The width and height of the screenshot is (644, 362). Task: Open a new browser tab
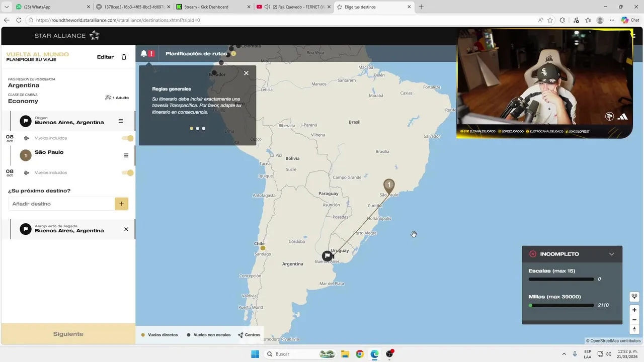click(x=421, y=7)
